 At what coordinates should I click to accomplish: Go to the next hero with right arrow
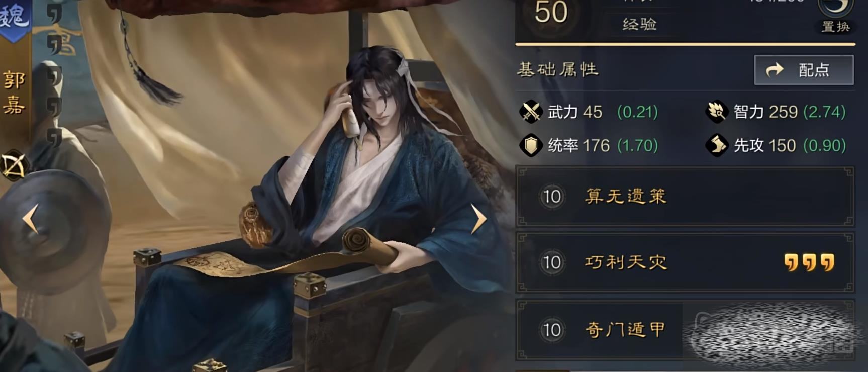coord(478,219)
